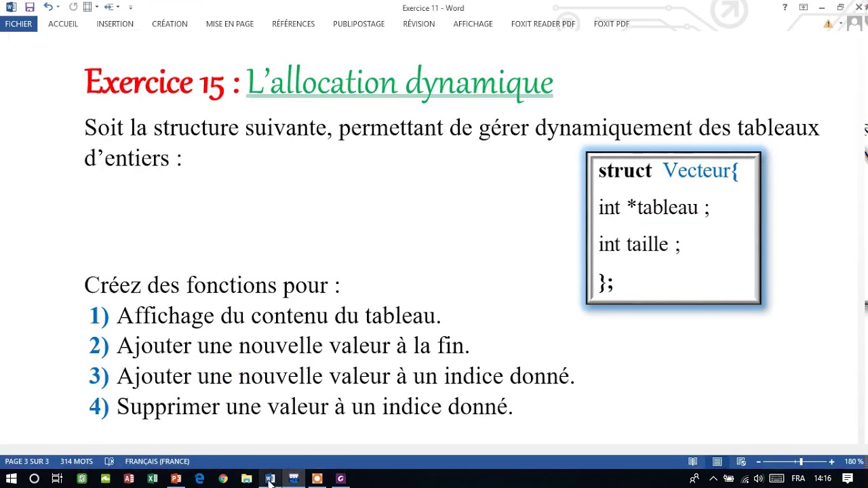Image resolution: width=868 pixels, height=488 pixels.
Task: Click the Help question mark icon
Action: click(785, 7)
